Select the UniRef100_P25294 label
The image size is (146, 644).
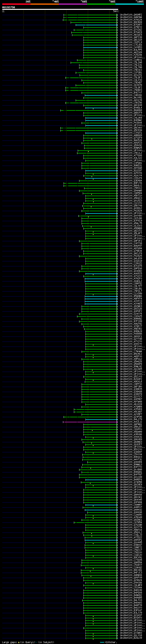131,55
